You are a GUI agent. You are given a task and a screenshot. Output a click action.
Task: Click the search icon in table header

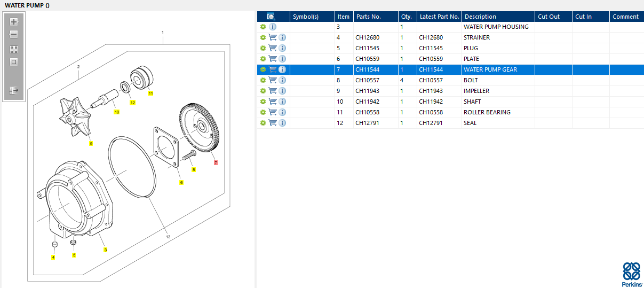point(271,17)
